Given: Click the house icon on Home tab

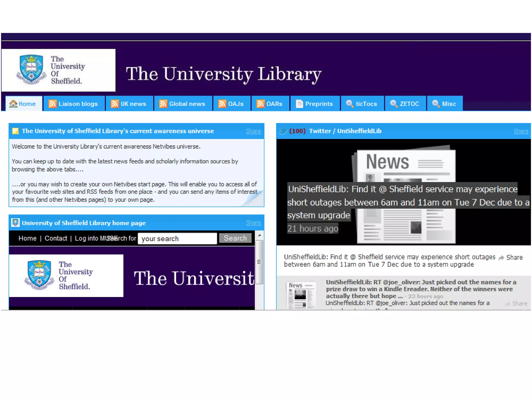Looking at the screenshot, I should pyautogui.click(x=13, y=104).
